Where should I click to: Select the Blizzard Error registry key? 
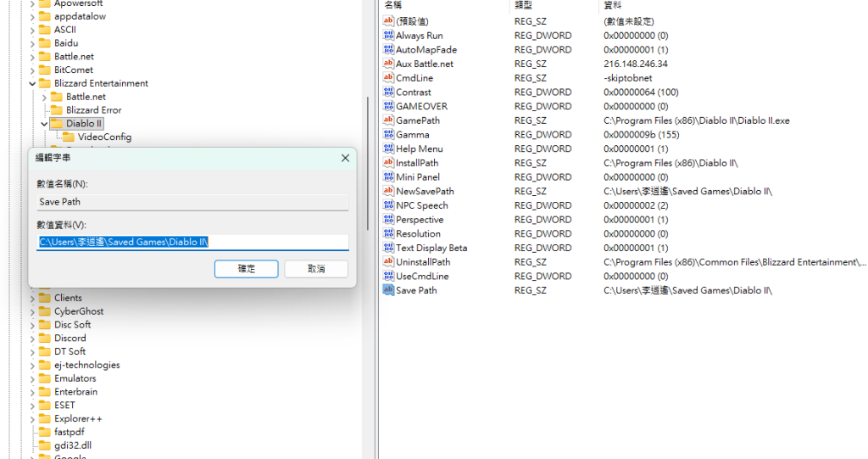tap(93, 110)
